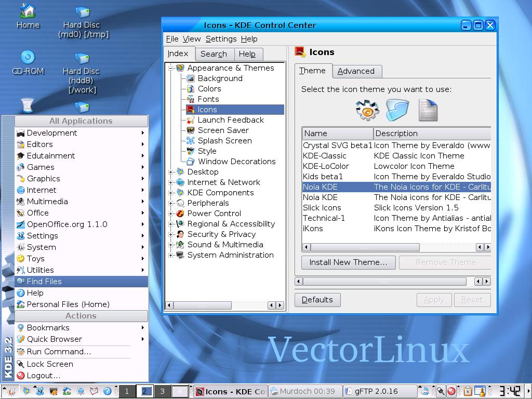Switch to the Advanced tab

(356, 71)
